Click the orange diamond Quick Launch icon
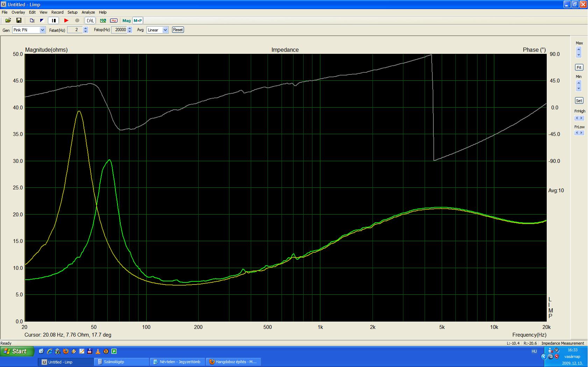The height and width of the screenshot is (367, 588). pyautogui.click(x=74, y=351)
